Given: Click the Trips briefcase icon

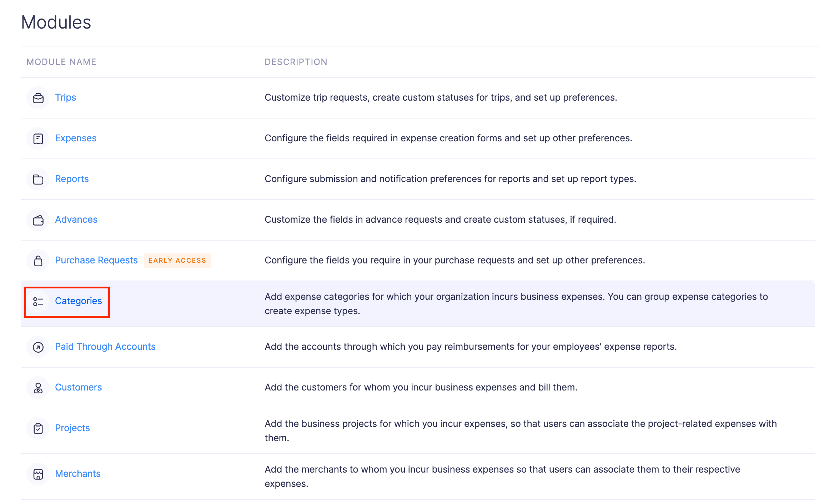Looking at the screenshot, I should tap(38, 98).
